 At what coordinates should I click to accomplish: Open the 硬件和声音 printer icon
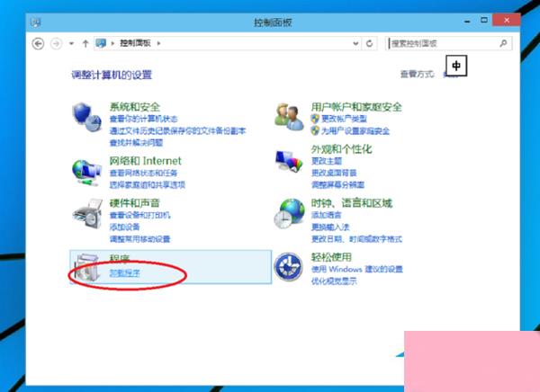coord(87,214)
